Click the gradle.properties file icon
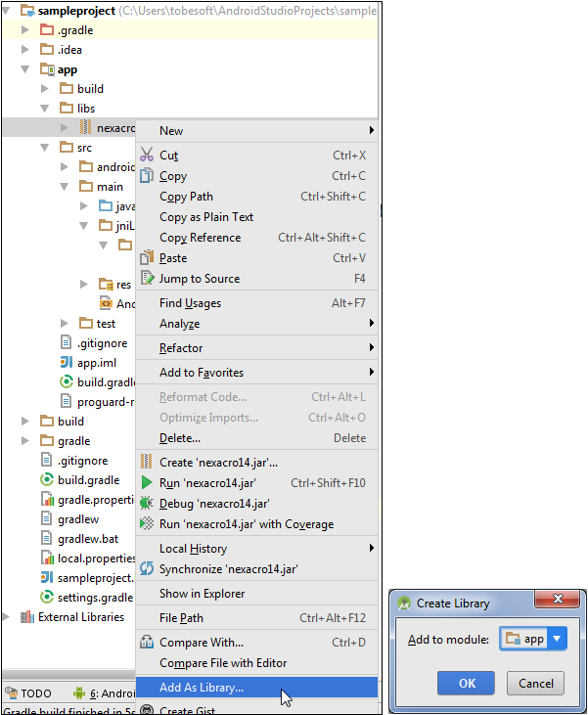Image resolution: width=588 pixels, height=715 pixels. click(x=47, y=499)
